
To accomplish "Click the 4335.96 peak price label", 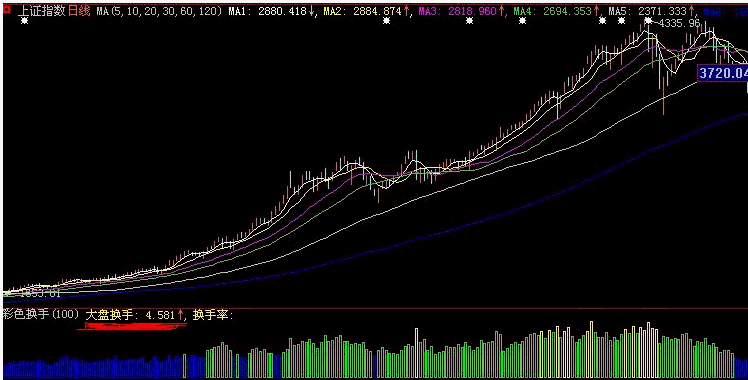I will [x=680, y=23].
